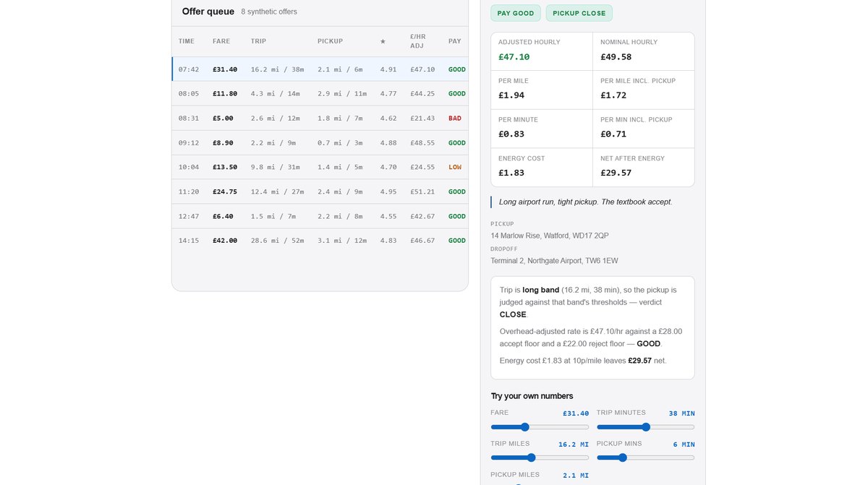Click the FARE column header
The width and height of the screenshot is (868, 485).
pos(221,41)
